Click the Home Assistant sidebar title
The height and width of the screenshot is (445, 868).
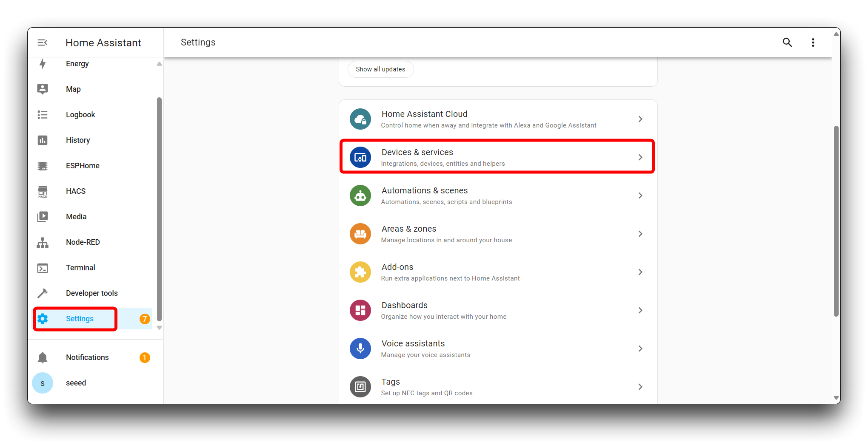[103, 43]
